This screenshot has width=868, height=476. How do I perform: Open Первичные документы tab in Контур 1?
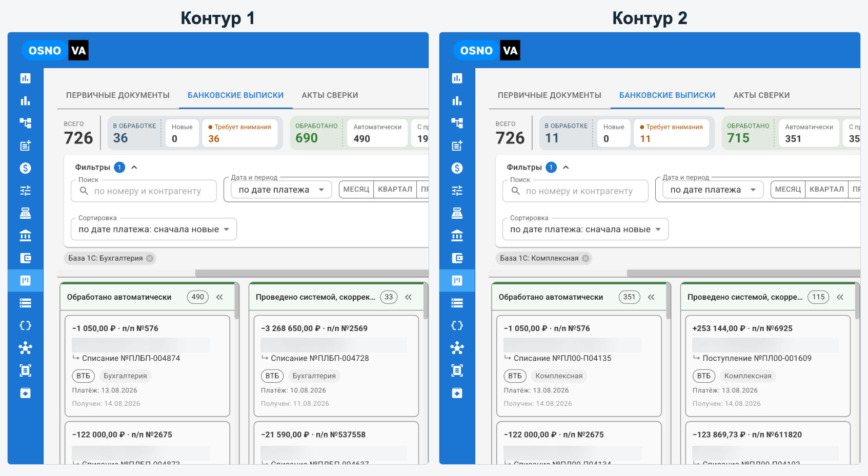click(x=118, y=95)
